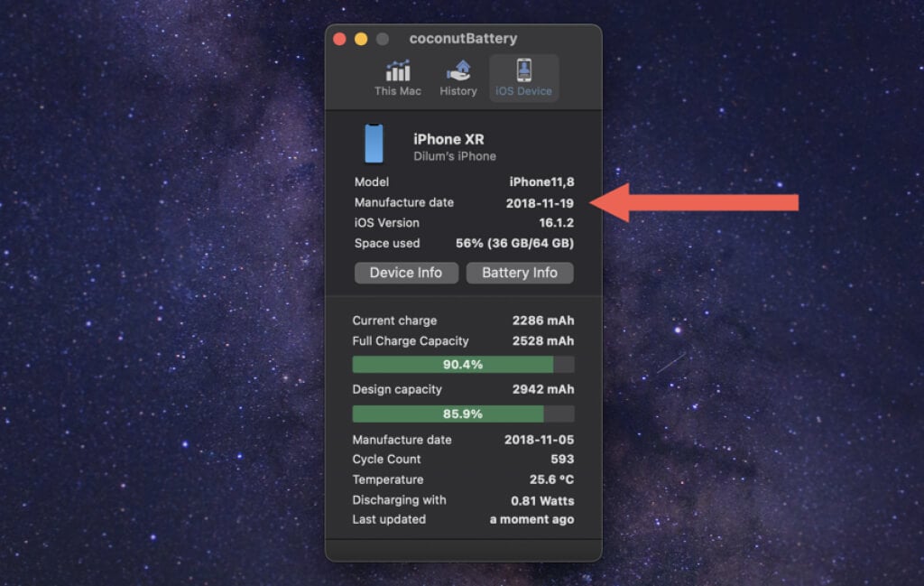This screenshot has width=924, height=586.
Task: Click the iPhone XR device name
Action: [449, 140]
